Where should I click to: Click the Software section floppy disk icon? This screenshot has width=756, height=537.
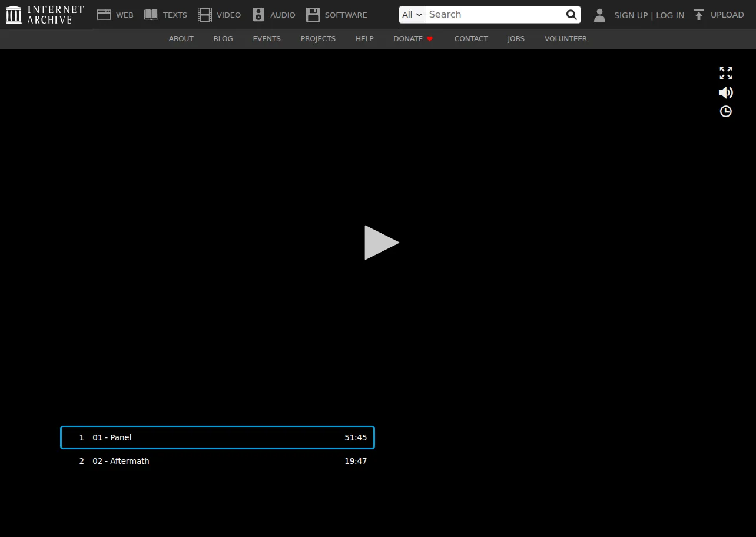click(313, 15)
